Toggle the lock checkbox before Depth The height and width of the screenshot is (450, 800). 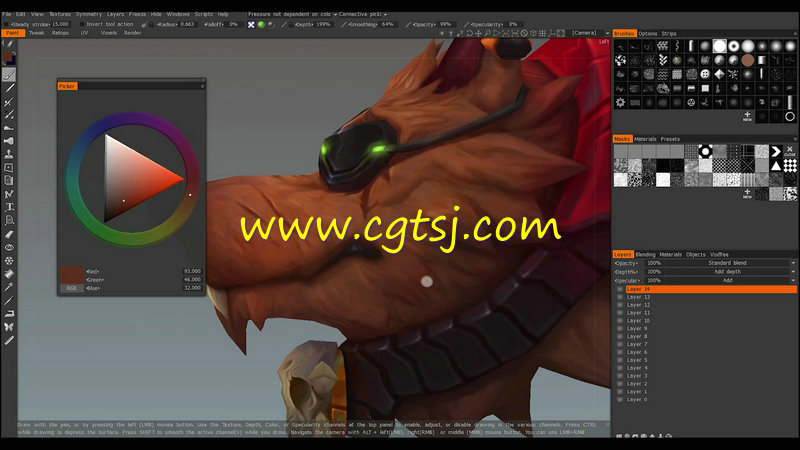click(291, 24)
